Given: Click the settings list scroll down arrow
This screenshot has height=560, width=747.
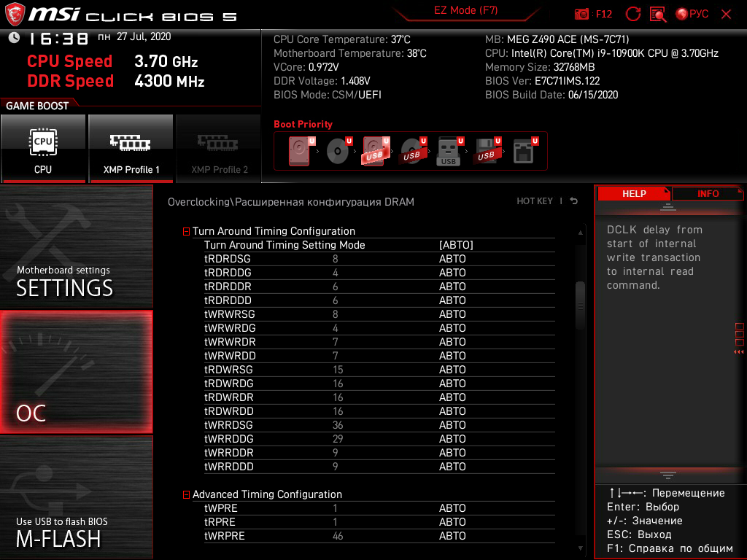Looking at the screenshot, I should point(580,548).
